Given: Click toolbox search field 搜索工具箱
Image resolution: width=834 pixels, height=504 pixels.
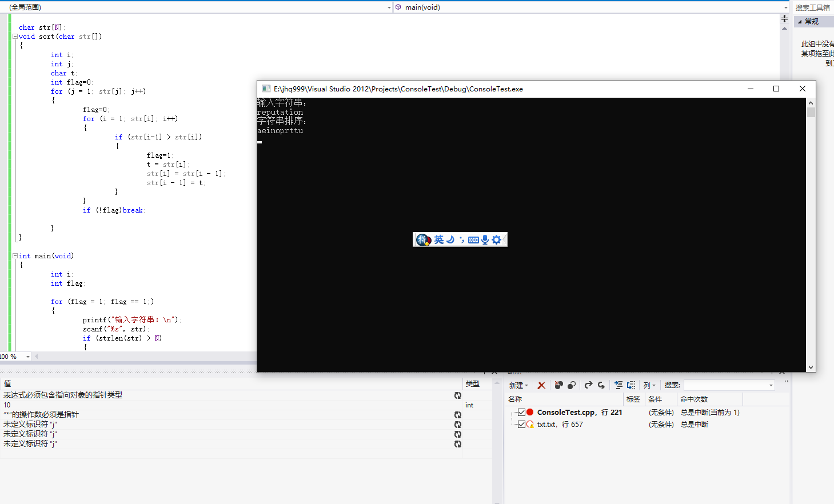Looking at the screenshot, I should pyautogui.click(x=813, y=7).
